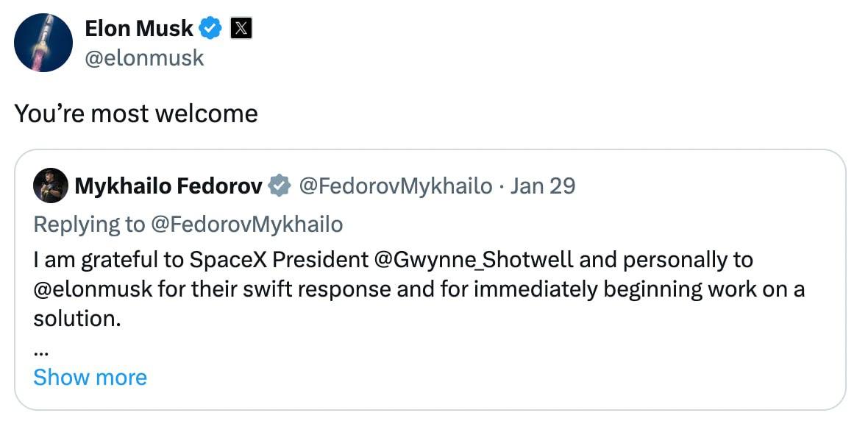
Task: Click @FedorovMykhailo in the "Replying to" line
Action: (x=246, y=224)
